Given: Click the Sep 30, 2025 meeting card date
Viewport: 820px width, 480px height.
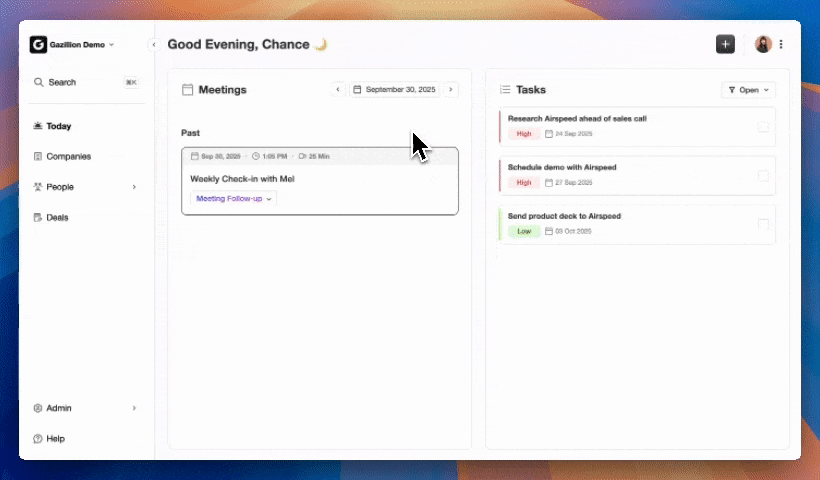Looking at the screenshot, I should click(216, 156).
